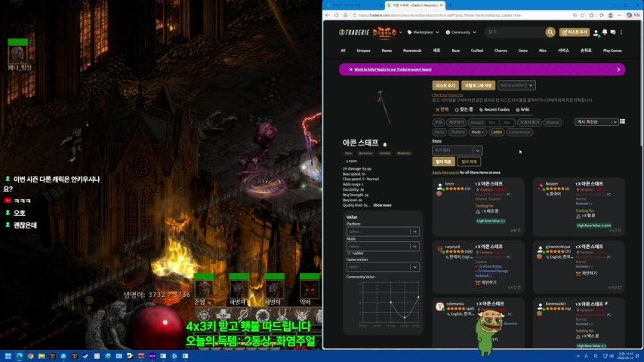Select second skill icon in game hotbar

coord(223,316)
